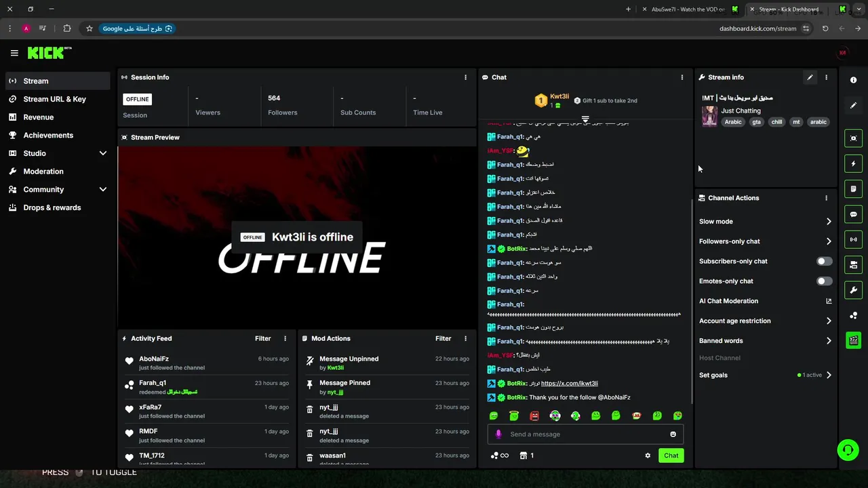
Task: Click the Send a message input field
Action: point(585,434)
